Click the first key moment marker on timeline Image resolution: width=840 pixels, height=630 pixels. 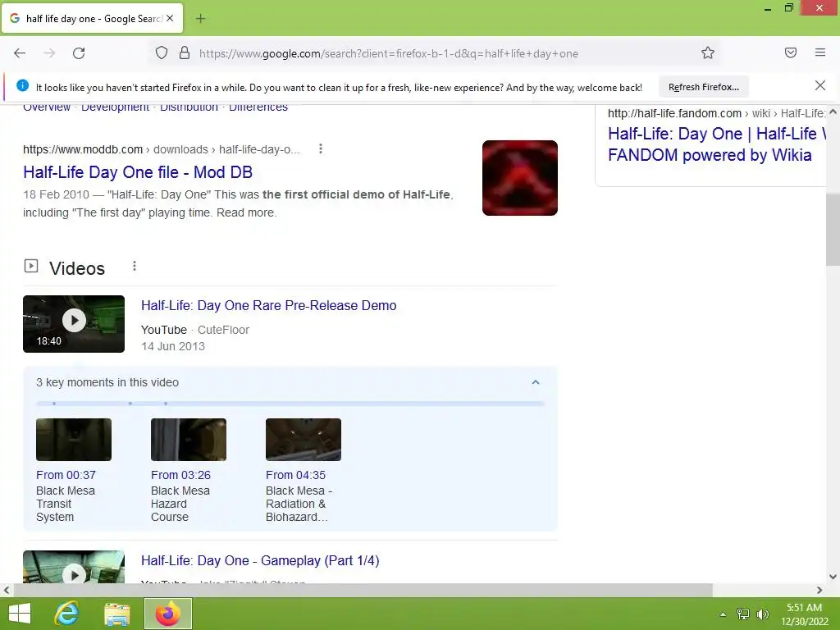(x=54, y=404)
